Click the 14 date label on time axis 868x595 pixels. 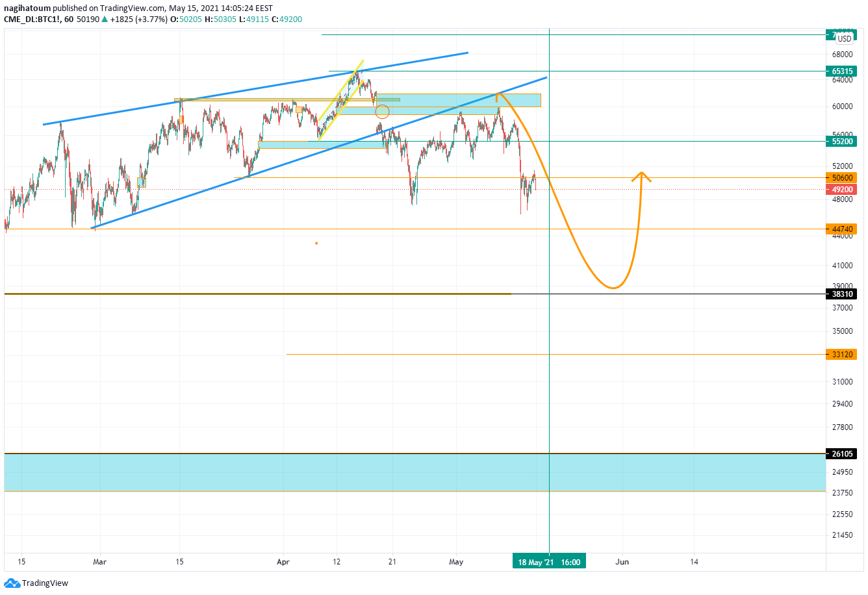(694, 562)
